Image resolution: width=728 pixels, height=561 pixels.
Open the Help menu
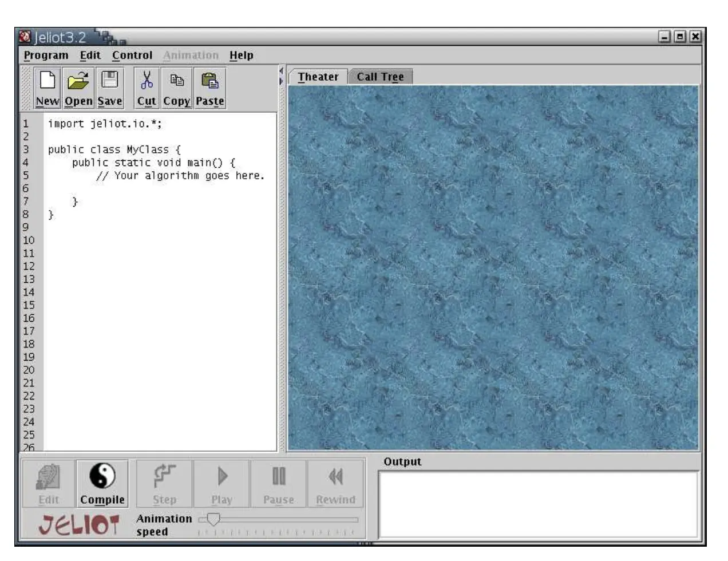241,56
